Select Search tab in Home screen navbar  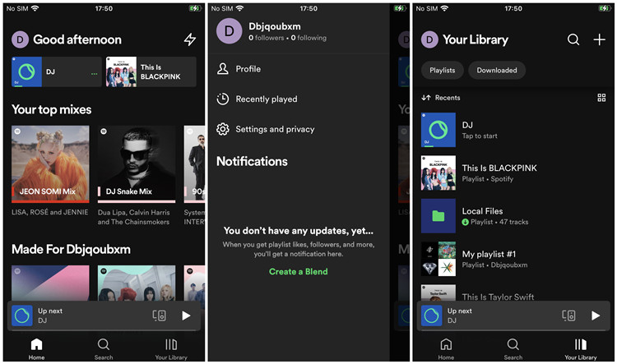click(x=104, y=348)
